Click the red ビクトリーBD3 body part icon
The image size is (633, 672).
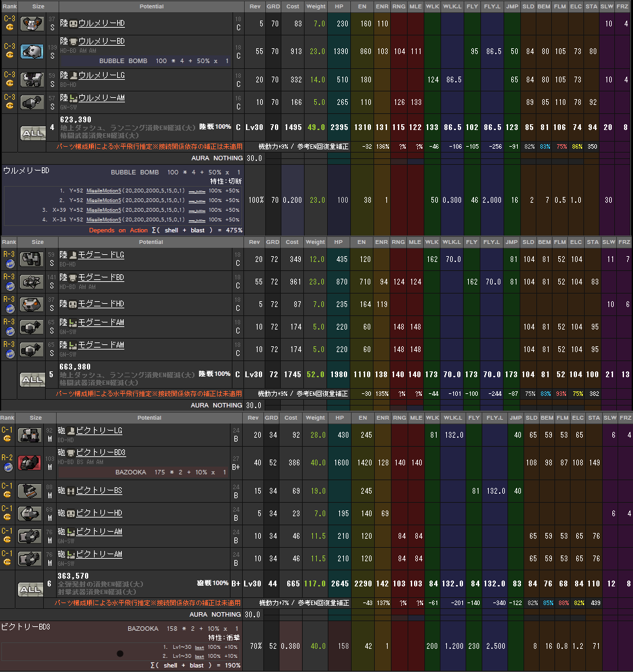pyautogui.click(x=30, y=463)
